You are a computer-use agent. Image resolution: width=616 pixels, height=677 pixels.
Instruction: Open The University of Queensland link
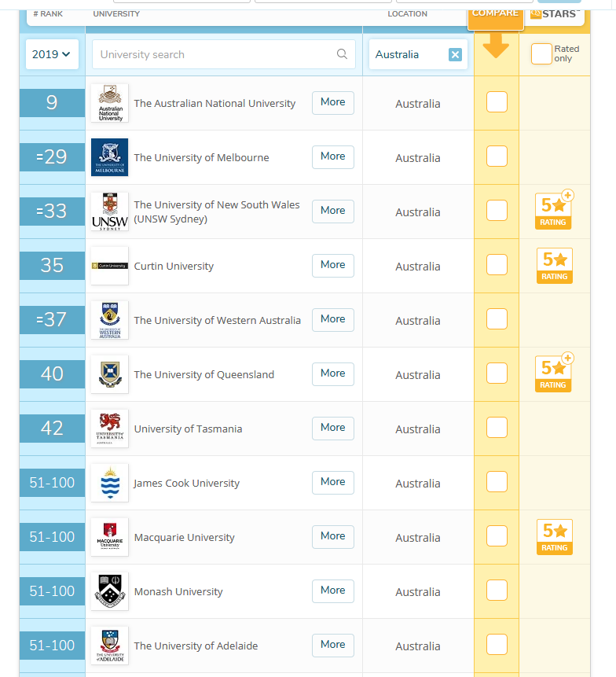[204, 375]
